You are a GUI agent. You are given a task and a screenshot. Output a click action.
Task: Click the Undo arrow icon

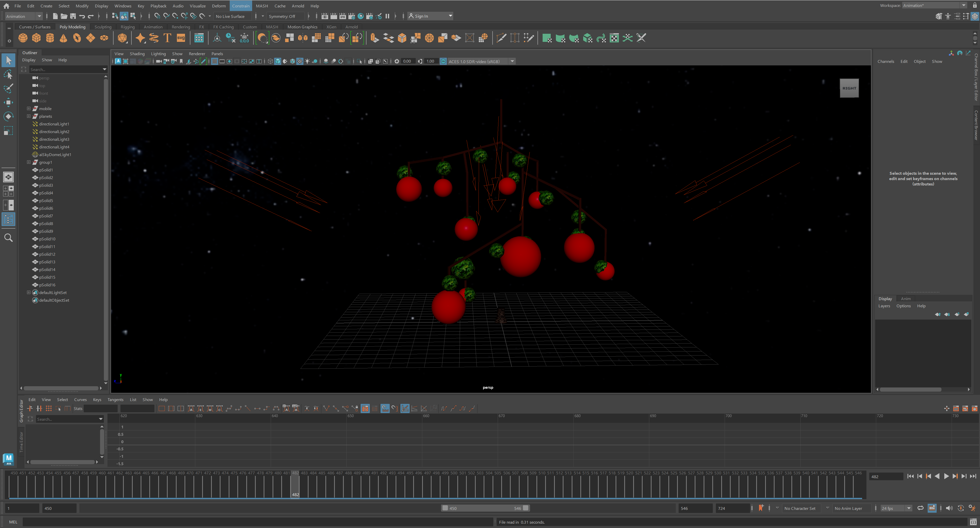(x=82, y=16)
